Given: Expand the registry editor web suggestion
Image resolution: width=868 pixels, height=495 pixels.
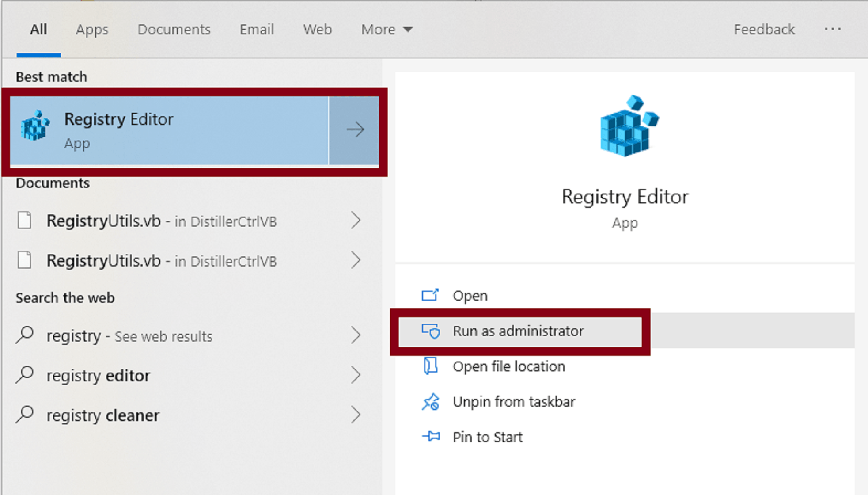Looking at the screenshot, I should [356, 375].
